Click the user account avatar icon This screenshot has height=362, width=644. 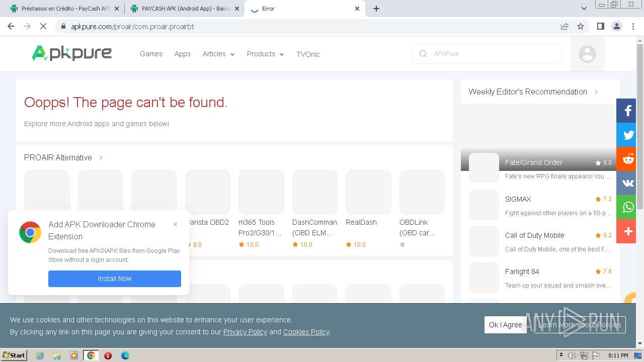(587, 54)
